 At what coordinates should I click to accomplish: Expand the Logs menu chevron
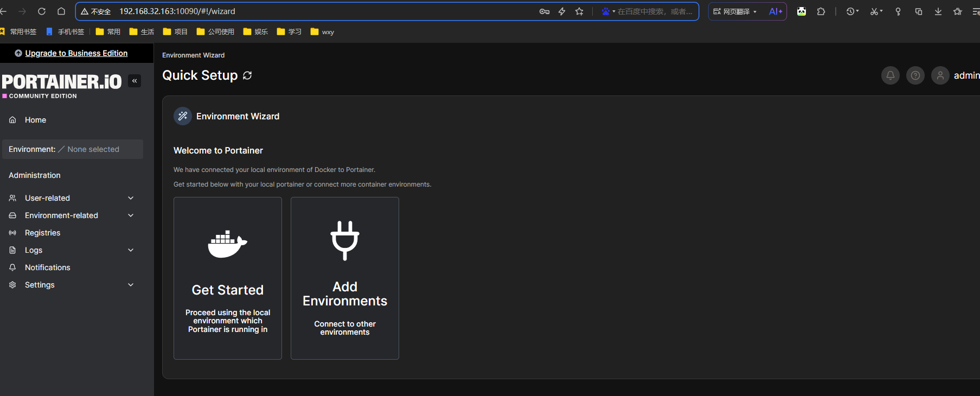pos(131,250)
